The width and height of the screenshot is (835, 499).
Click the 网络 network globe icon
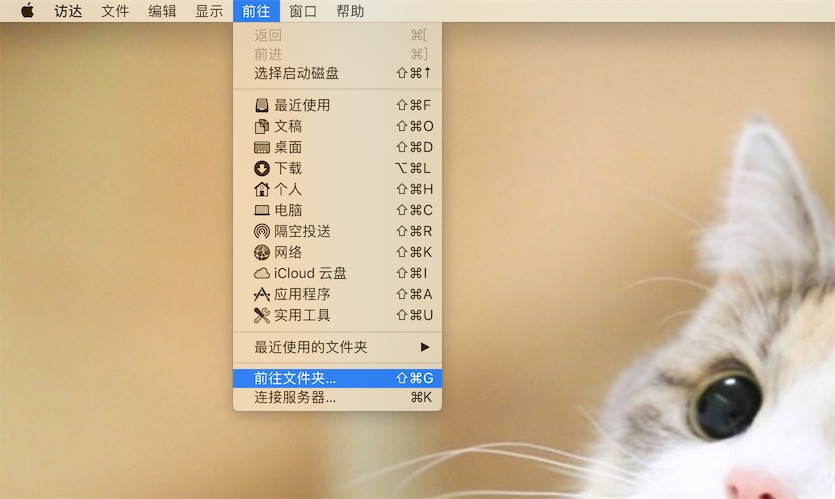(261, 252)
